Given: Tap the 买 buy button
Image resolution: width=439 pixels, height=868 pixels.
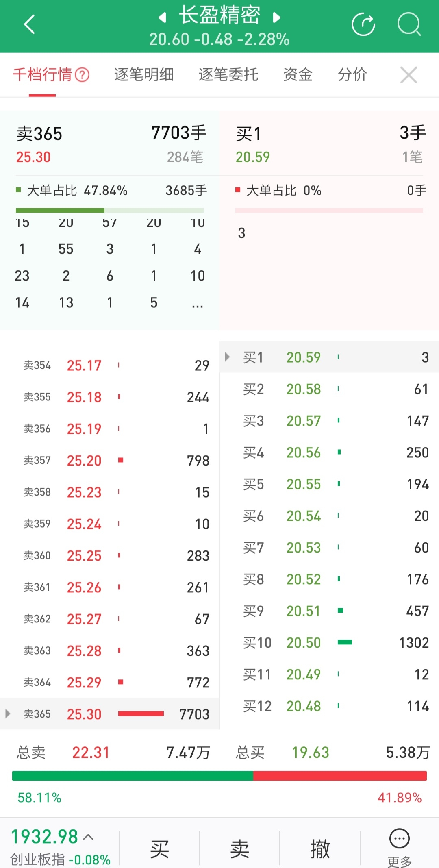Looking at the screenshot, I should tap(159, 848).
